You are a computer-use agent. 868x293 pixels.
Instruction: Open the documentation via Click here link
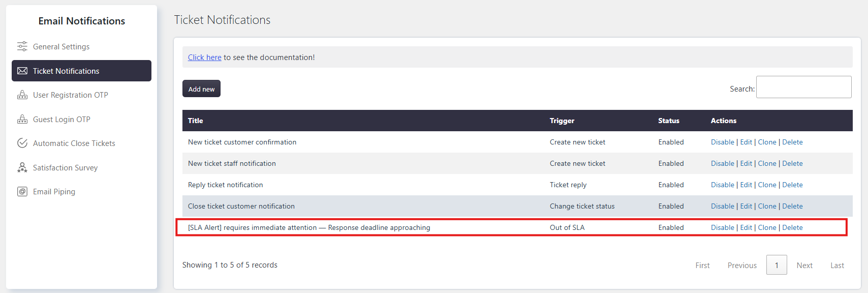pos(204,57)
